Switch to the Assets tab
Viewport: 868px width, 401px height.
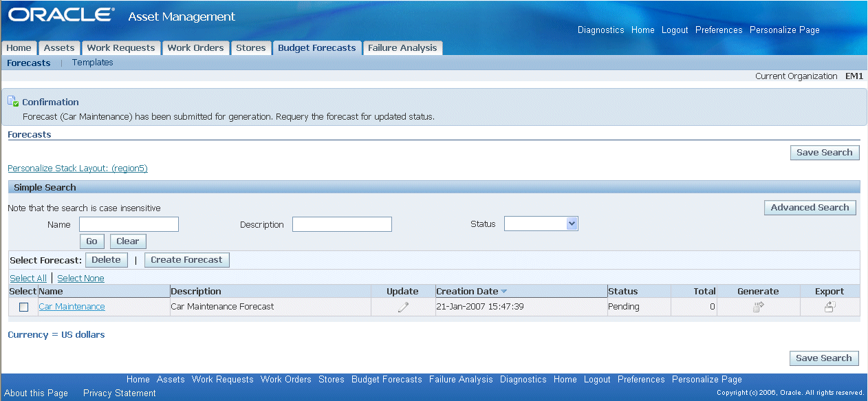(59, 48)
